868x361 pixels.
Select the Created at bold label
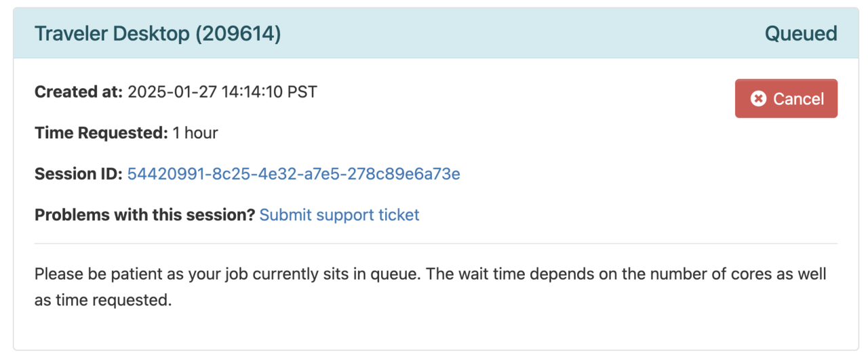pyautogui.click(x=79, y=91)
